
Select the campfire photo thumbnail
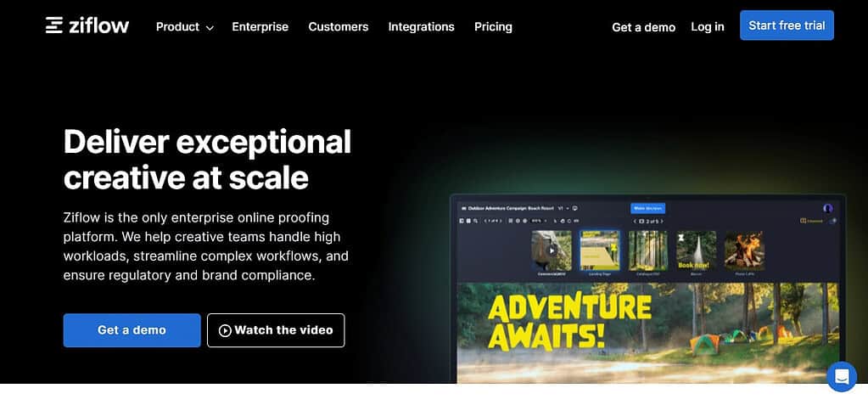click(x=744, y=251)
